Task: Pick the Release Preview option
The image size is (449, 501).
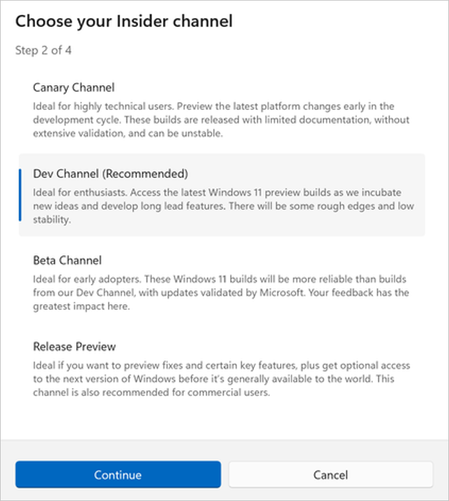Action: (x=222, y=369)
